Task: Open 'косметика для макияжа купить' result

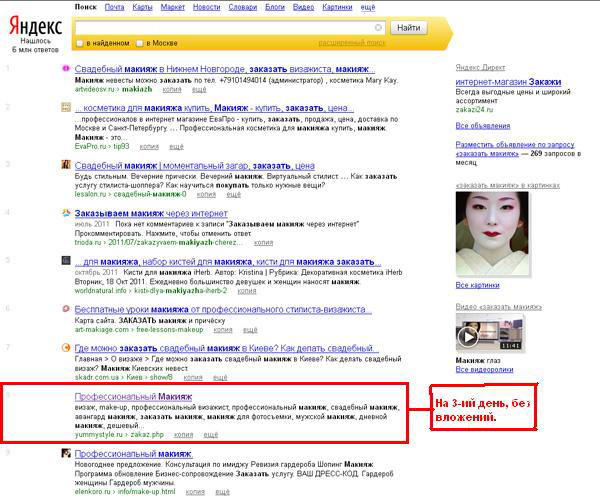Action: click(214, 108)
